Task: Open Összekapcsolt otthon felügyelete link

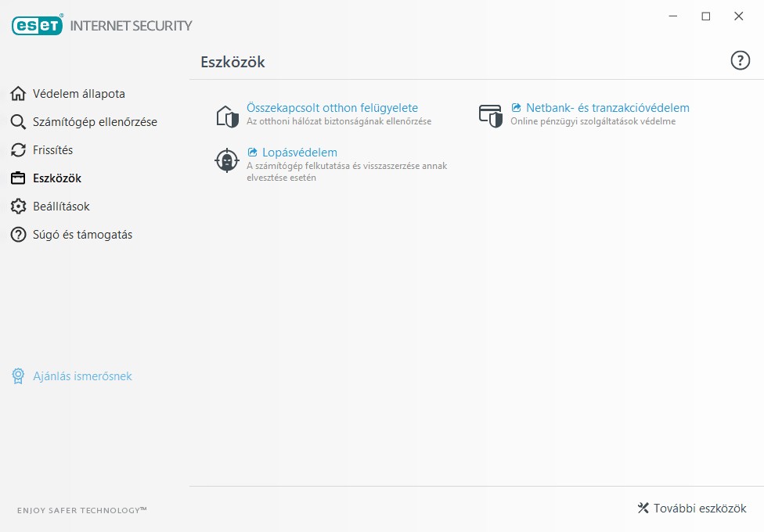Action: tap(333, 108)
